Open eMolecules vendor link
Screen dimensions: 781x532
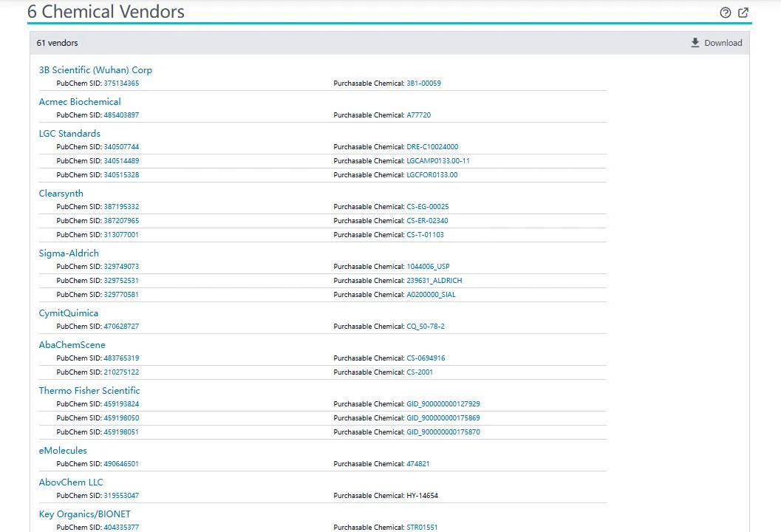(63, 450)
